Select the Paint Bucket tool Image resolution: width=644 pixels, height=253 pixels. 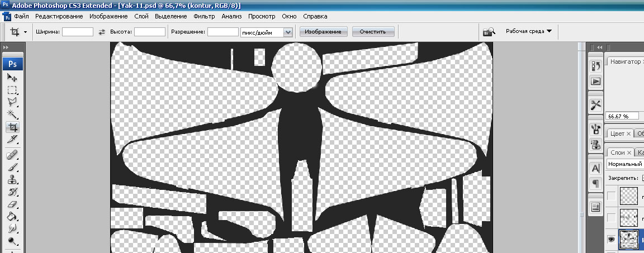pos(12,216)
